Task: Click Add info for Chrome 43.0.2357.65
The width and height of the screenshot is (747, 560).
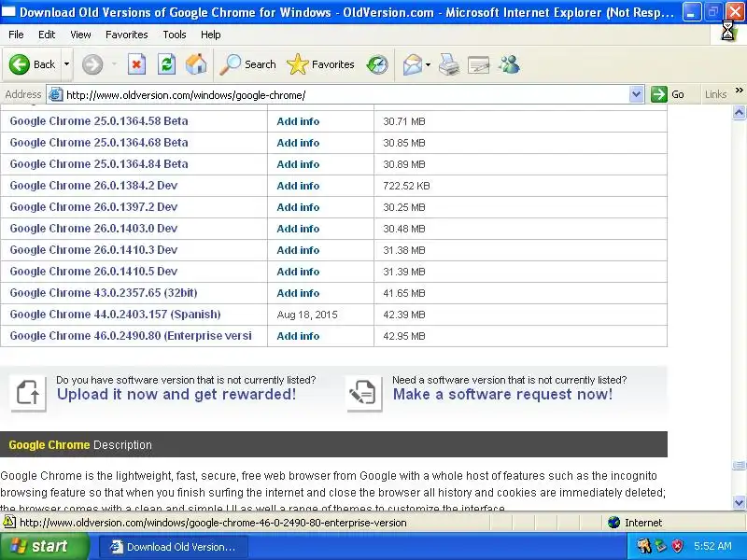Action: coord(298,293)
